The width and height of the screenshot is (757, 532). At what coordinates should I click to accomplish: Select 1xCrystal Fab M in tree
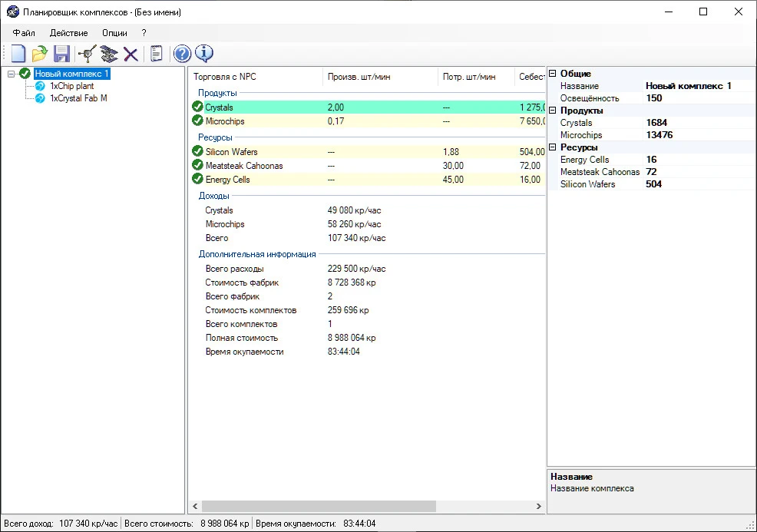click(x=78, y=98)
